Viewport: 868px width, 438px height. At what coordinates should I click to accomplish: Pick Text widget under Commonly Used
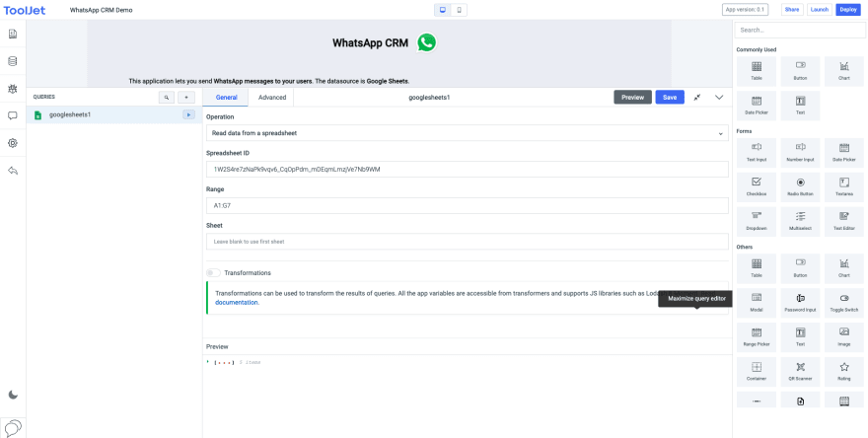[801, 106]
